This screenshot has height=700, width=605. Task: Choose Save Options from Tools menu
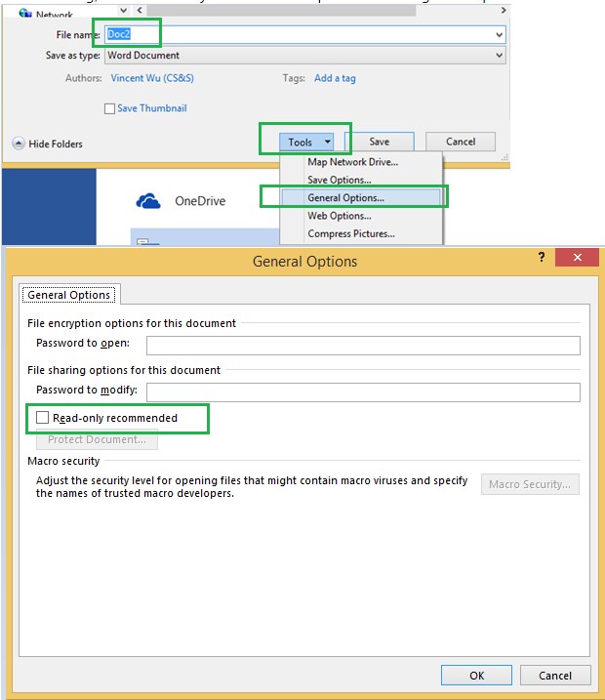tap(361, 180)
